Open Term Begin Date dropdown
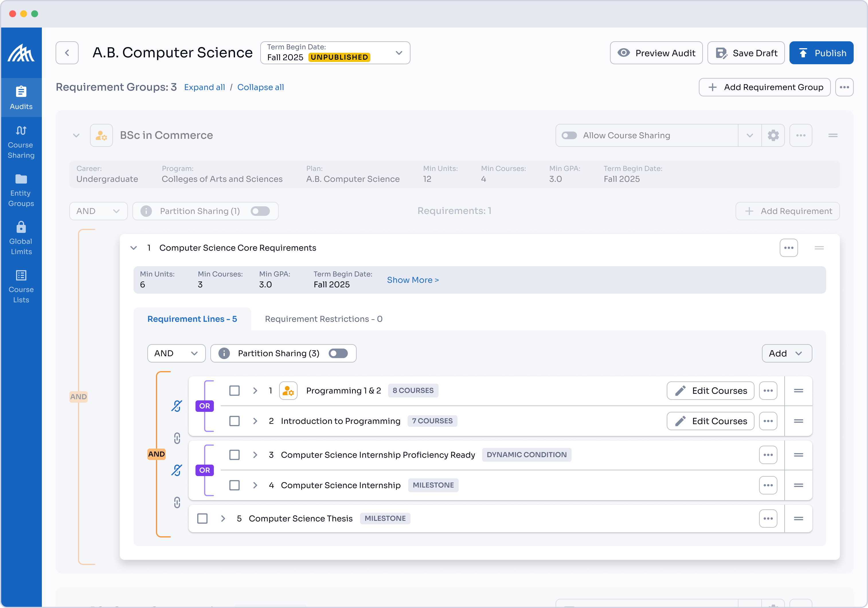This screenshot has width=868, height=608. [335, 52]
